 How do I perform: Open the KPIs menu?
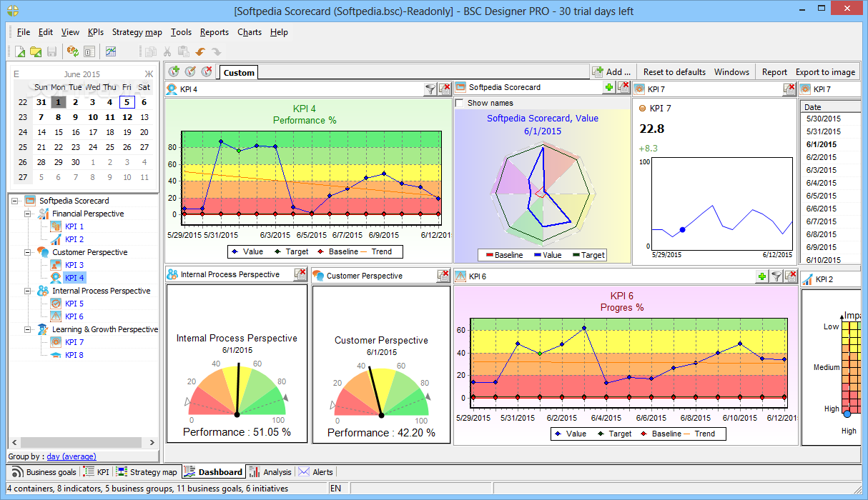pos(96,32)
